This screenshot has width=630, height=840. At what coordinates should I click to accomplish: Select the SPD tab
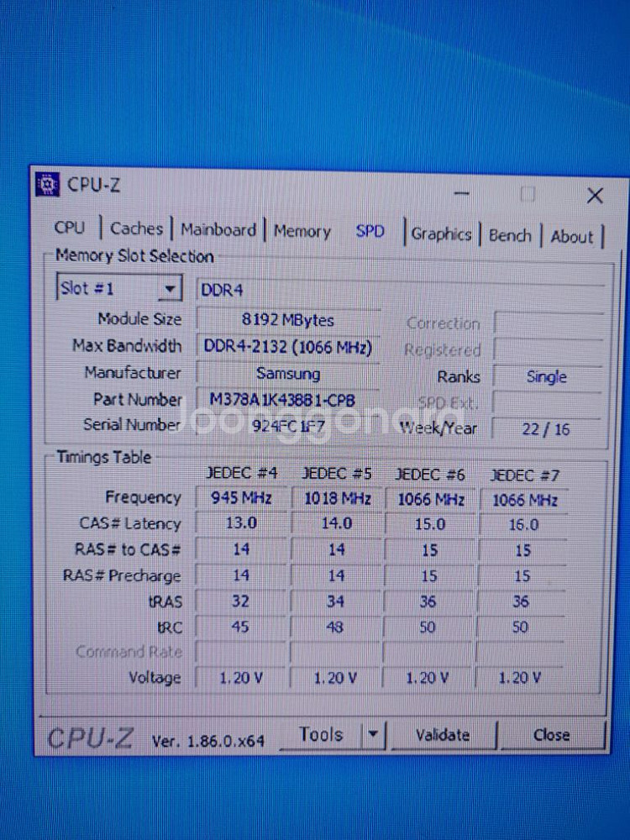370,232
